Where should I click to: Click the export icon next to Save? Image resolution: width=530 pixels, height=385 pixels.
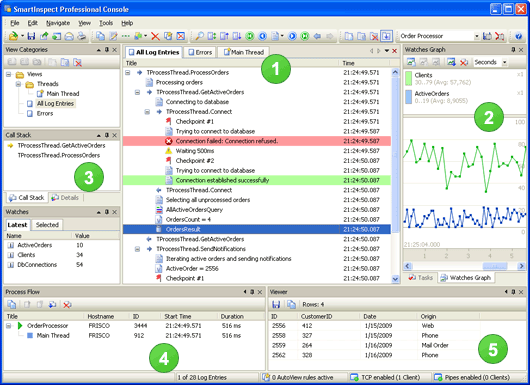tap(44, 36)
